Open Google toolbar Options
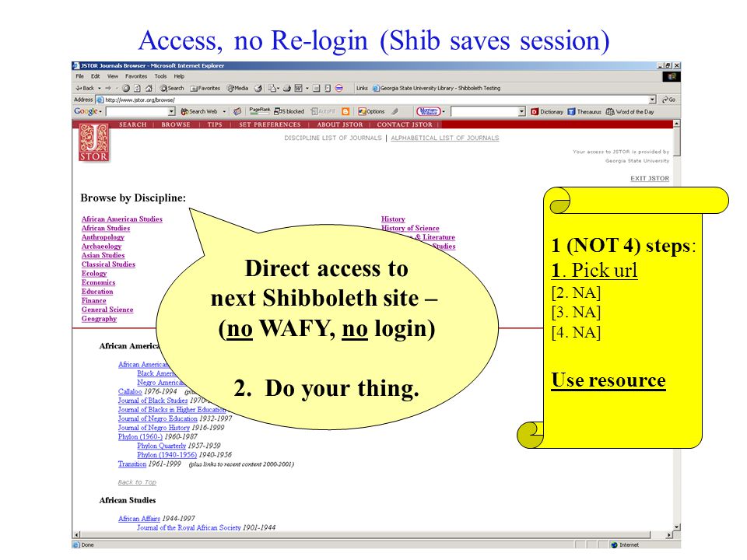This screenshot has width=747, height=560. click(x=371, y=111)
